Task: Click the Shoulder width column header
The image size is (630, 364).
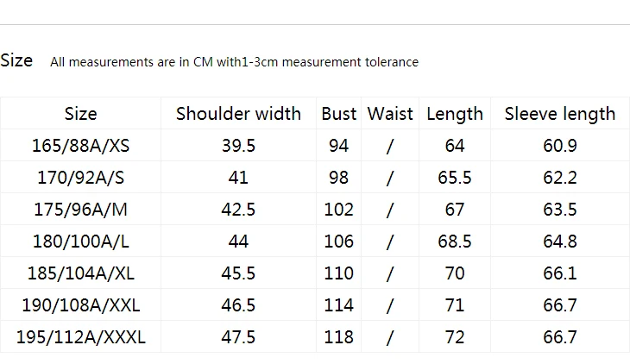Action: click(238, 114)
